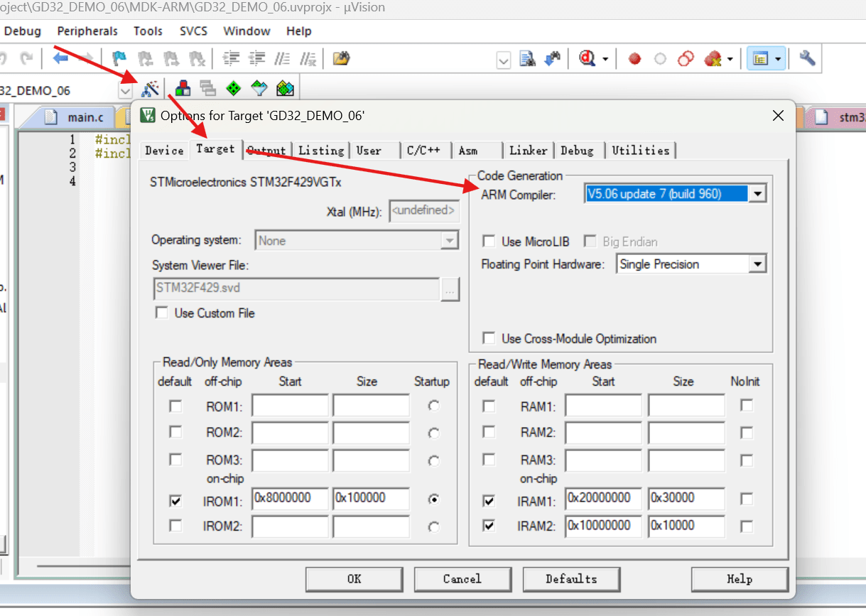Uncheck the IROM1 default checkbox
Image resolution: width=866 pixels, height=616 pixels.
click(x=175, y=502)
